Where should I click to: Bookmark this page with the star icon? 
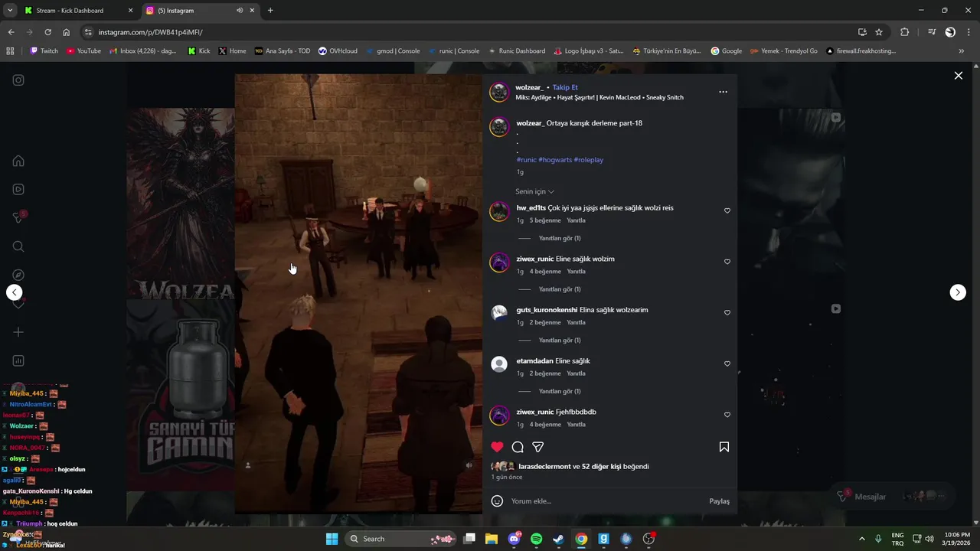(x=879, y=32)
